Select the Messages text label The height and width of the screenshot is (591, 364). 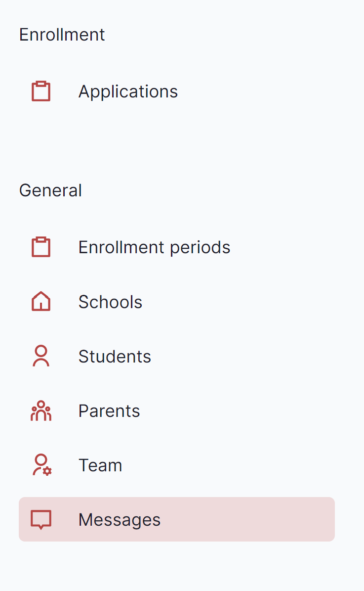[x=120, y=519]
